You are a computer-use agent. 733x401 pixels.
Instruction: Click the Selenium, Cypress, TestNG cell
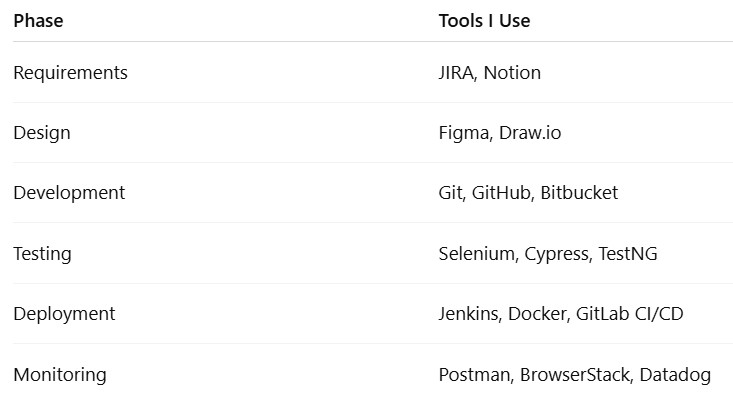pyautogui.click(x=548, y=254)
